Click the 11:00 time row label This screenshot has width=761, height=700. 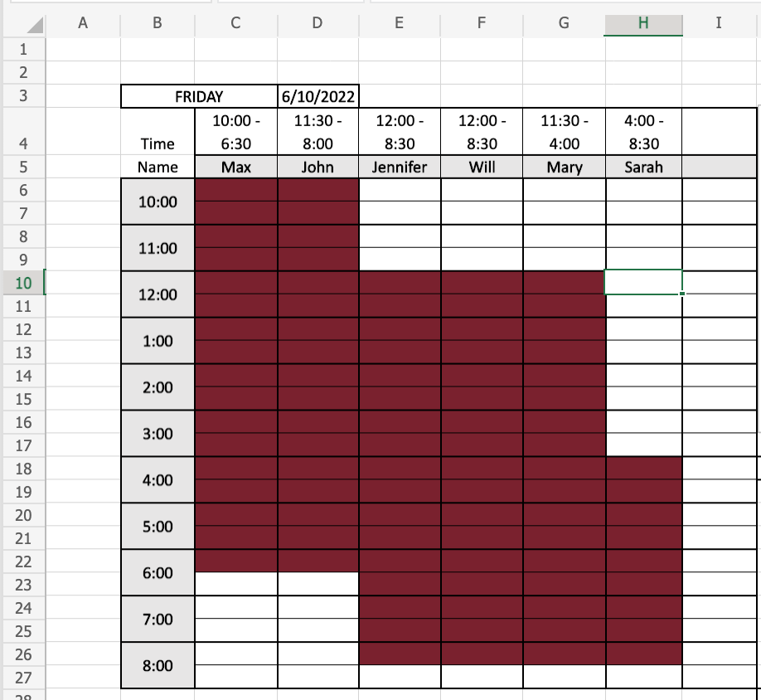pos(158,248)
